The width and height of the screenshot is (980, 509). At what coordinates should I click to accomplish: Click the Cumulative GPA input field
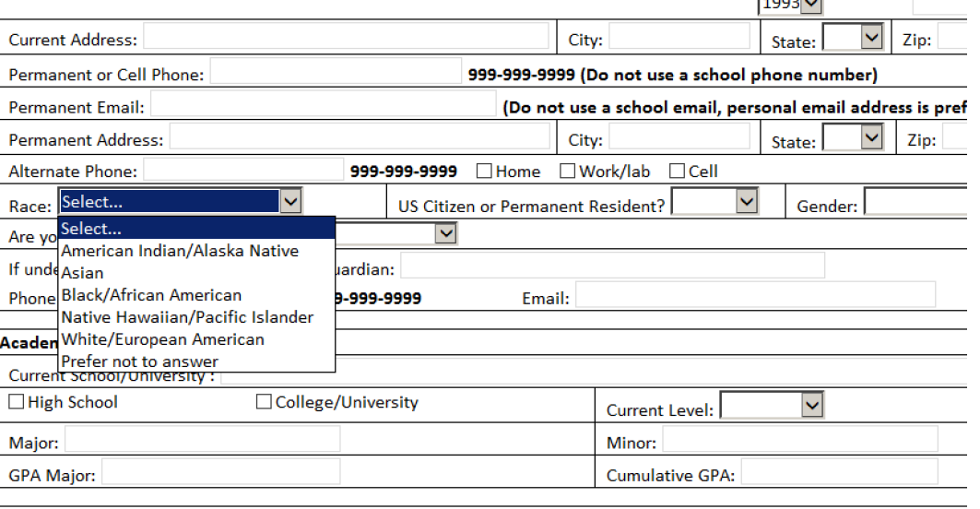click(x=839, y=474)
